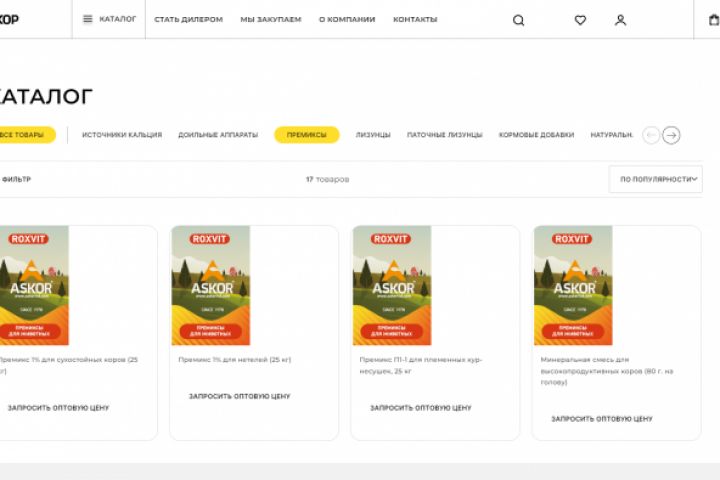Screen dimensions: 720x480
Task: Open the user account icon
Action: (x=620, y=20)
